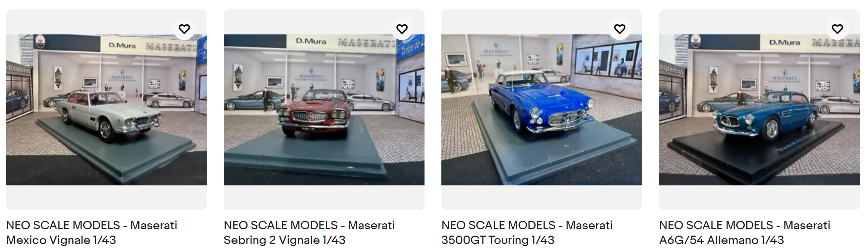Click the D.Mura sign in the Allemano photo
This screenshot has width=868, height=250.
(x=785, y=42)
